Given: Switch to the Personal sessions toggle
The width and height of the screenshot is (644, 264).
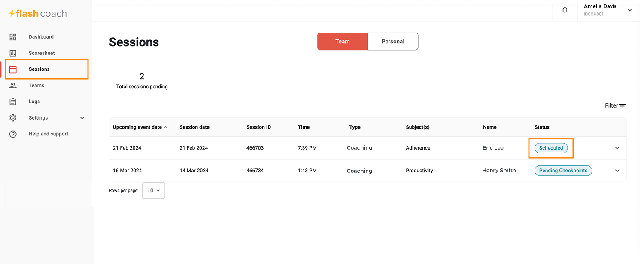Looking at the screenshot, I should (393, 42).
